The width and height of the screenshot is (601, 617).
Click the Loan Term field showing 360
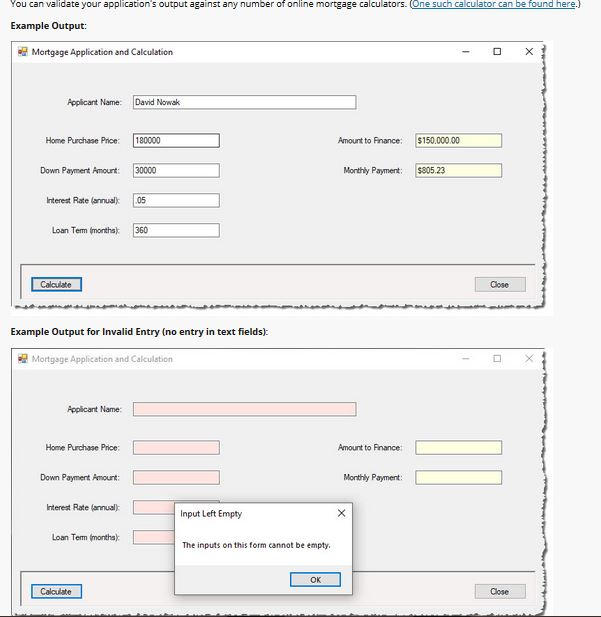(176, 230)
